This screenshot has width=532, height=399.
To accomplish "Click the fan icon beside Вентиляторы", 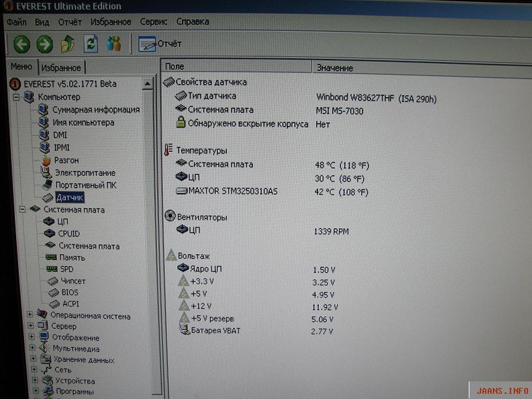I will coord(170,216).
